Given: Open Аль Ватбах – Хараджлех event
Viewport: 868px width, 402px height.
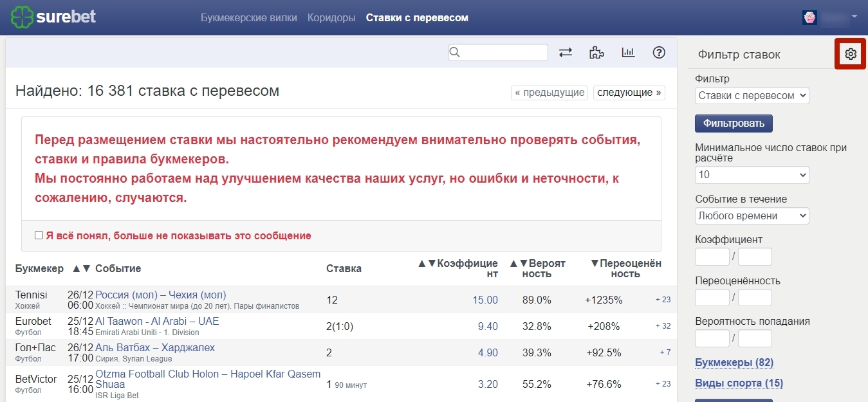Looking at the screenshot, I should (155, 347).
